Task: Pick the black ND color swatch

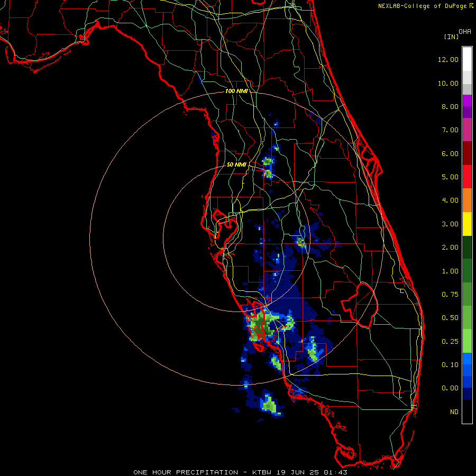Action: tap(467, 411)
